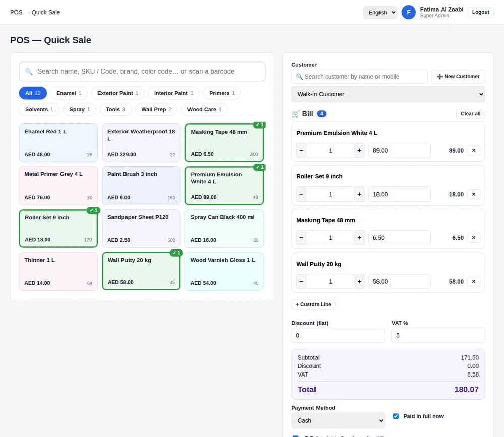
Task: Open the Payment Method Cash dropdown
Action: click(338, 420)
